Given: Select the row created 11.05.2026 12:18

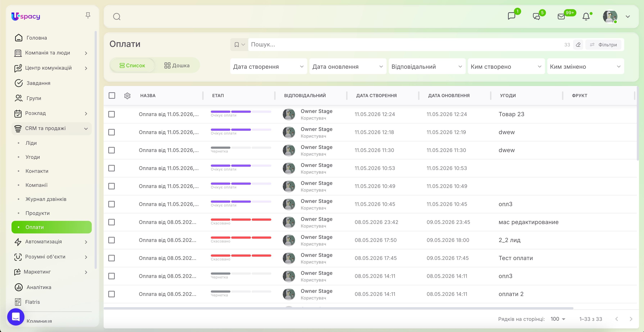Looking at the screenshot, I should tap(112, 132).
